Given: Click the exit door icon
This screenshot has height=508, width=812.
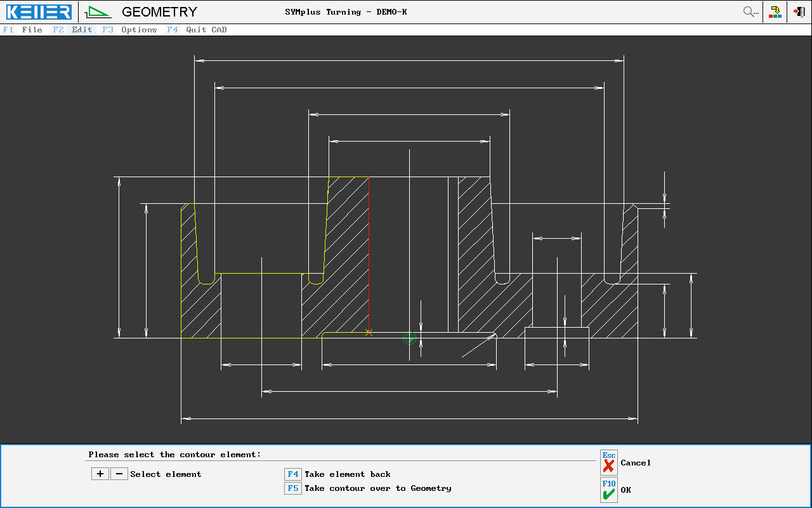Looking at the screenshot, I should coord(799,11).
